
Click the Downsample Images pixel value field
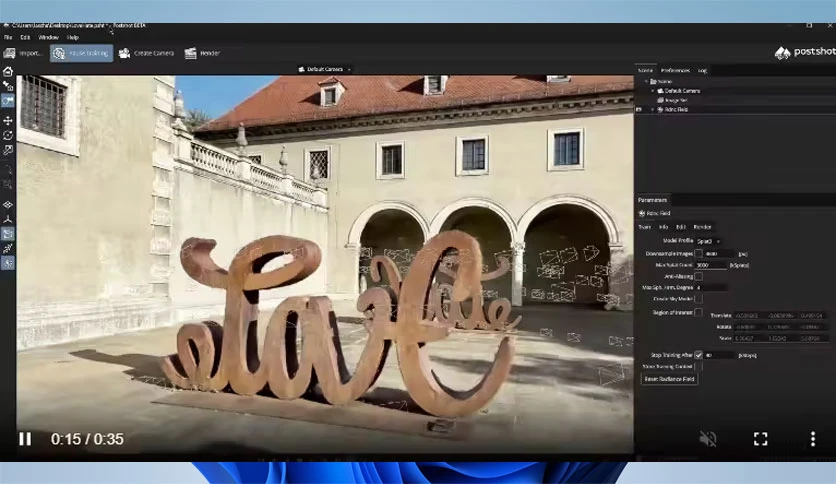719,254
